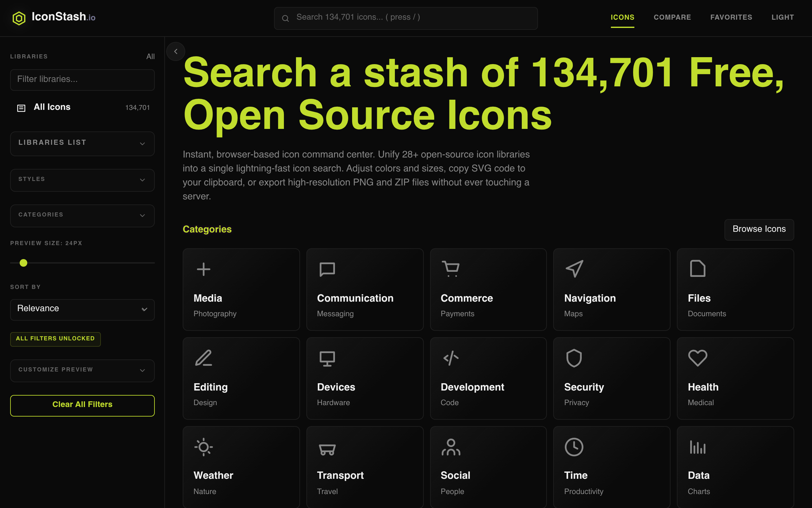Click the Files document icon

click(x=697, y=269)
